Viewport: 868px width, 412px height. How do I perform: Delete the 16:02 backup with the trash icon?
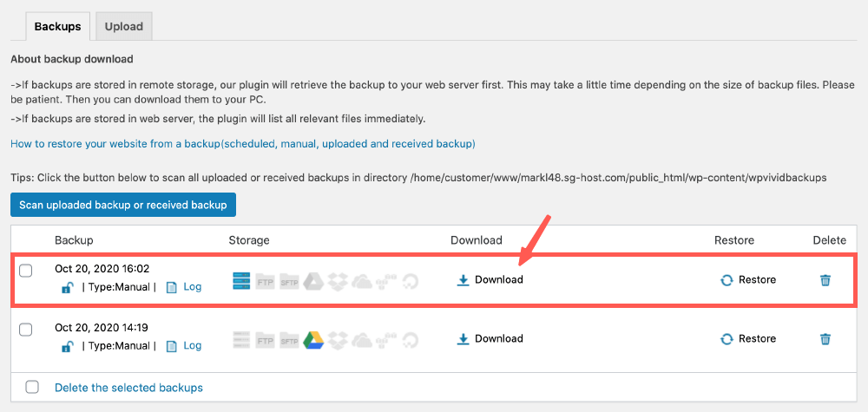coord(825,280)
